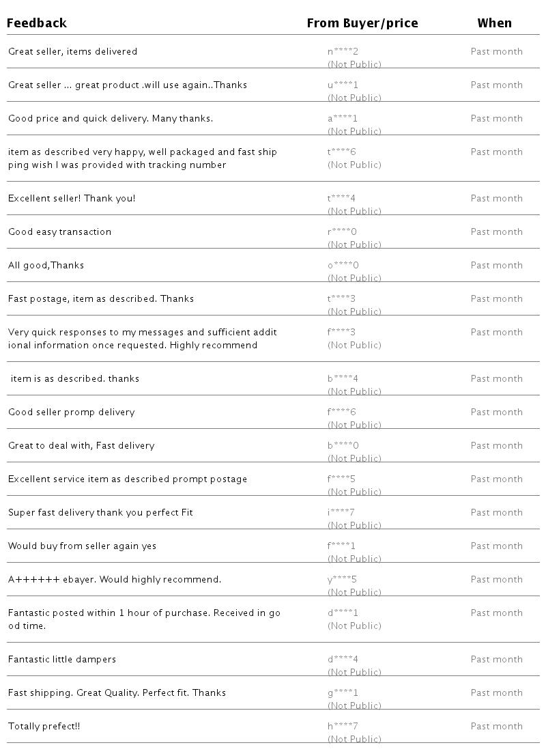Select buyer n****2 in the first row
546x756 pixels.
pyautogui.click(x=343, y=52)
